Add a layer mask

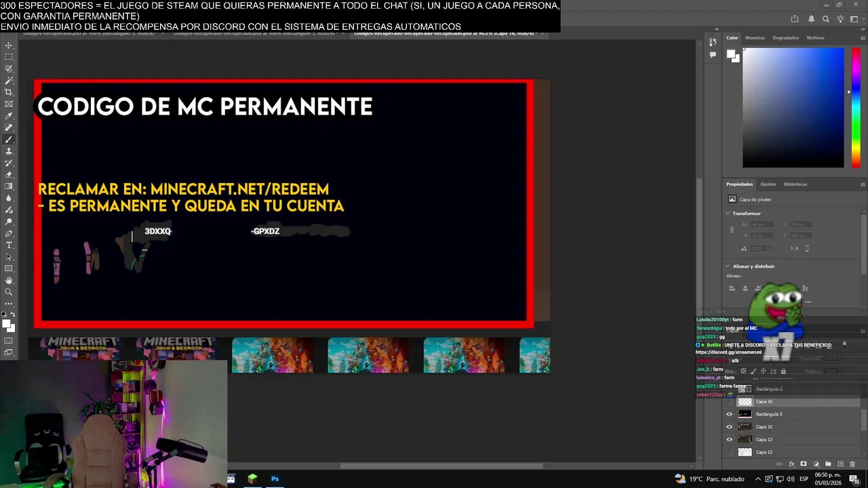click(804, 464)
